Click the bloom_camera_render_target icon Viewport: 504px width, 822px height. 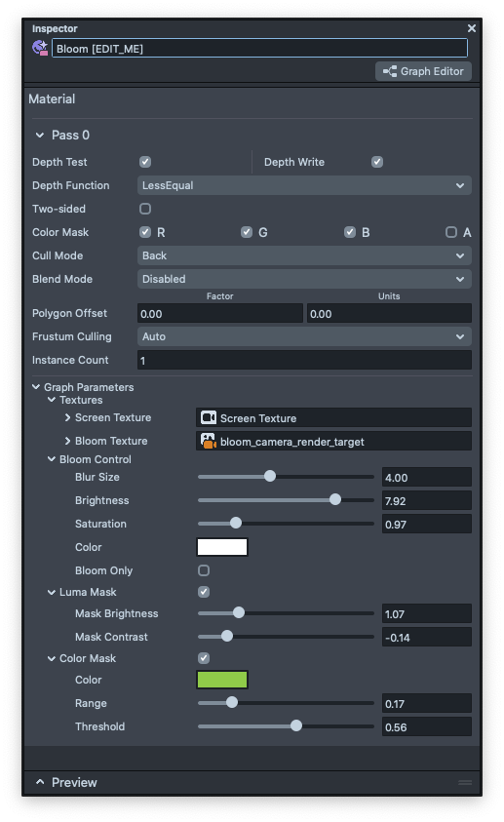pos(208,441)
